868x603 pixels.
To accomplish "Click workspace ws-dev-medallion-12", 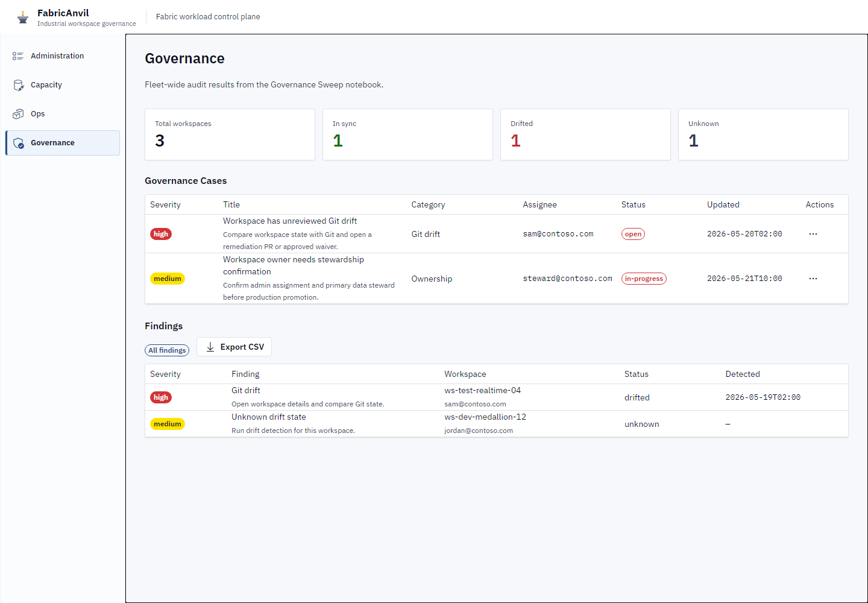I will click(485, 417).
